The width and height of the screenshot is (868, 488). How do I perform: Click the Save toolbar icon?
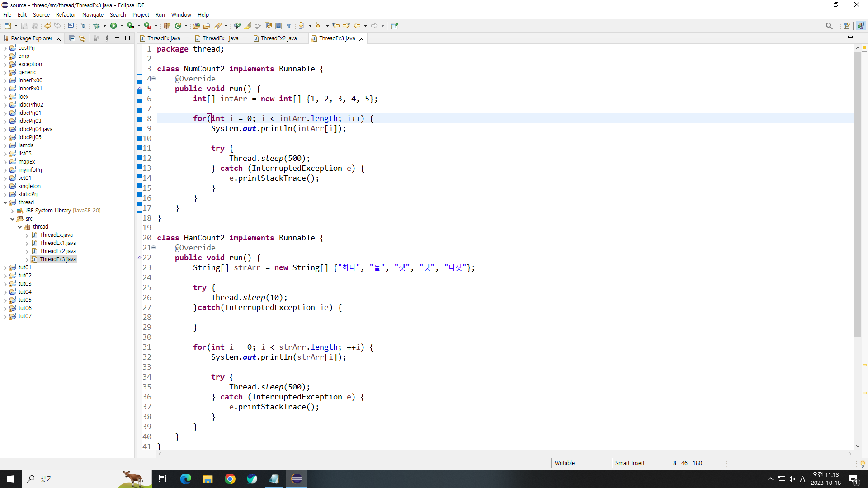point(24,26)
